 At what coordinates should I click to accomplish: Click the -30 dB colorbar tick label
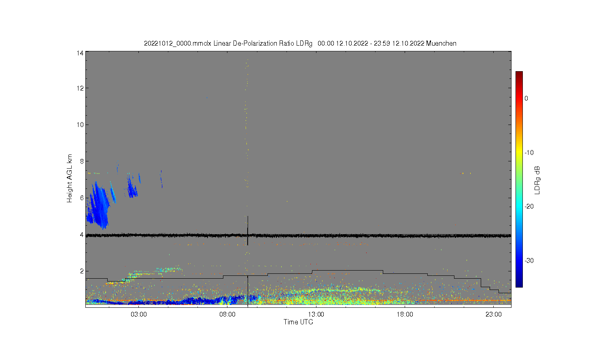(529, 260)
